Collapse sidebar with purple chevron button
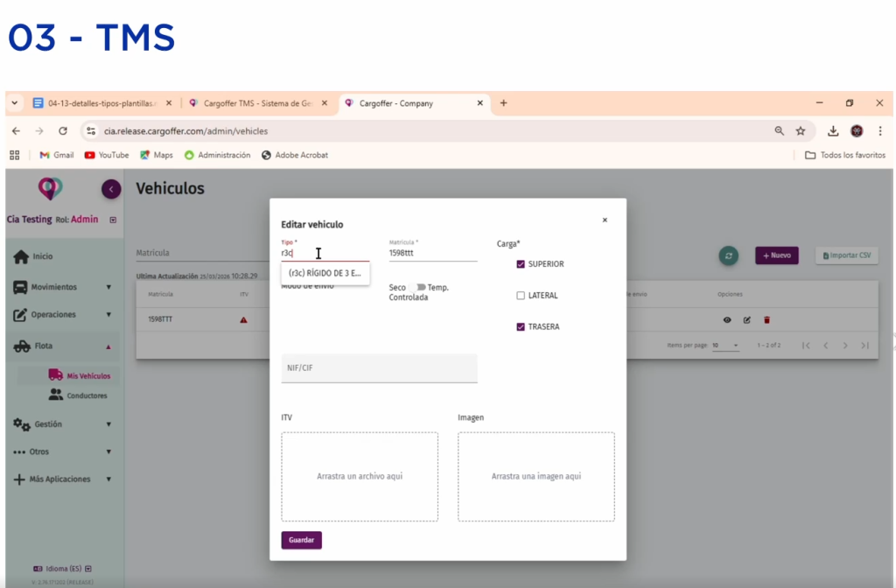This screenshot has width=896, height=588. pyautogui.click(x=111, y=188)
